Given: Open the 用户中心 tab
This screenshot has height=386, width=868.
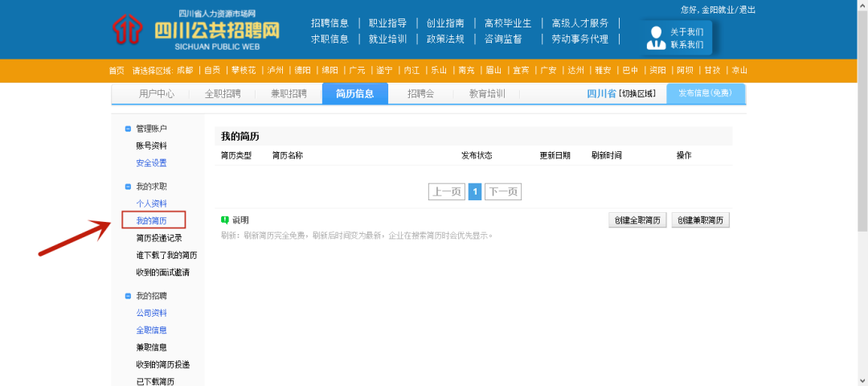Looking at the screenshot, I should (x=157, y=94).
